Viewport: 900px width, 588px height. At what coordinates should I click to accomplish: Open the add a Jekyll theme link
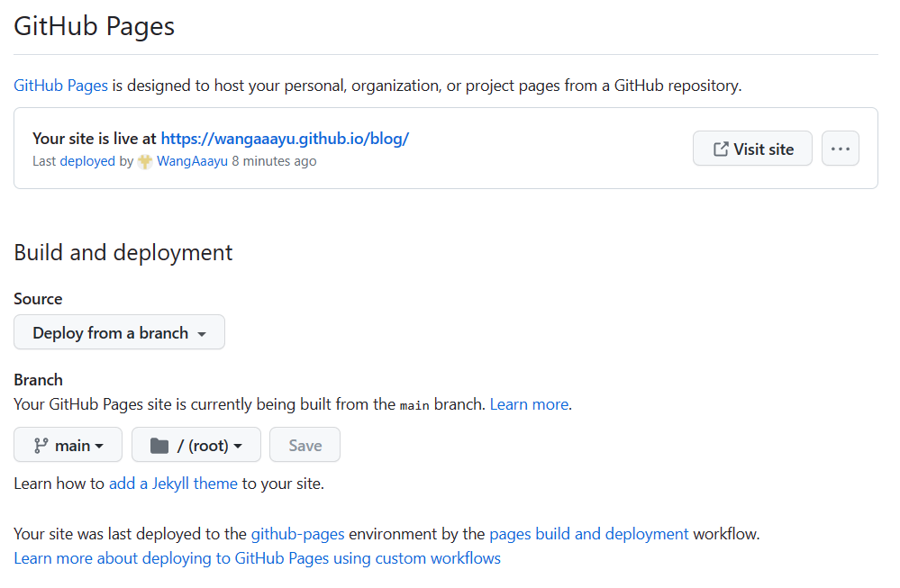[173, 484]
